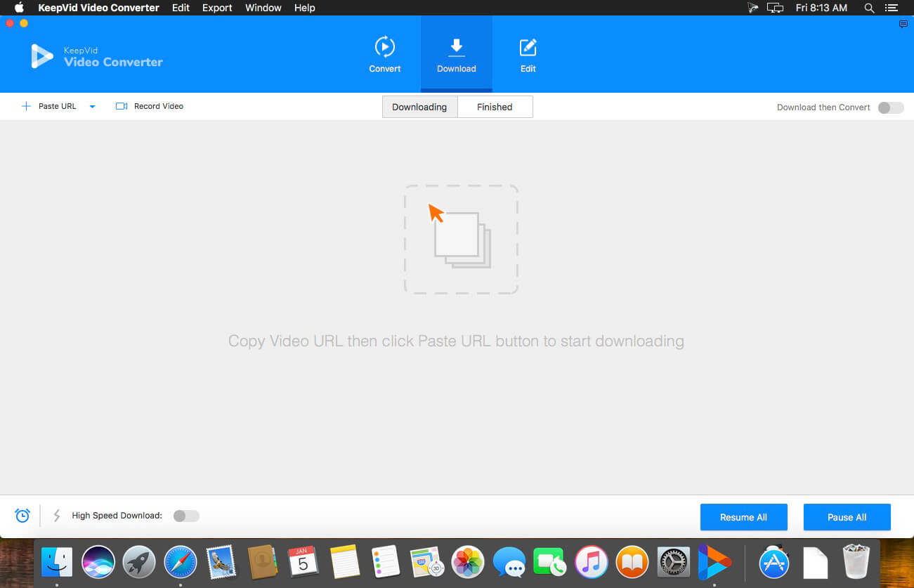Click Pause All button

(x=847, y=517)
